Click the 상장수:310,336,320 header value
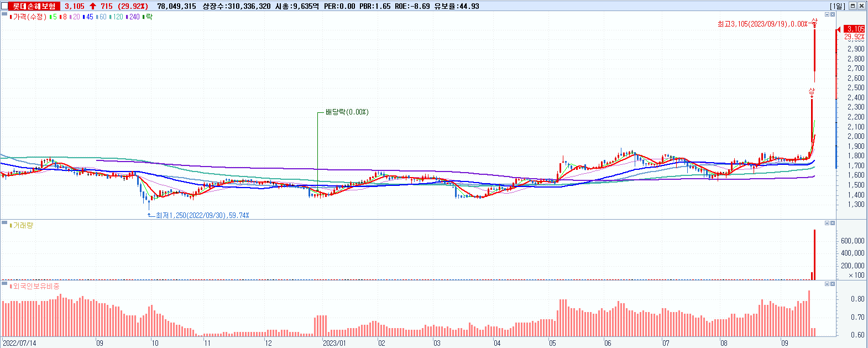This screenshot has height=348, width=868. [x=237, y=6]
